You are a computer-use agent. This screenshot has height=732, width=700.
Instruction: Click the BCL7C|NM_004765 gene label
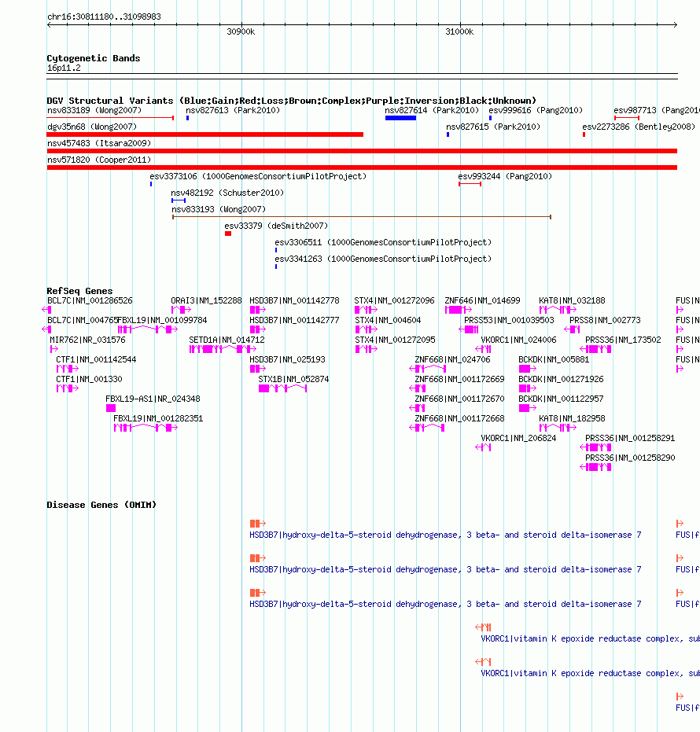click(82, 320)
